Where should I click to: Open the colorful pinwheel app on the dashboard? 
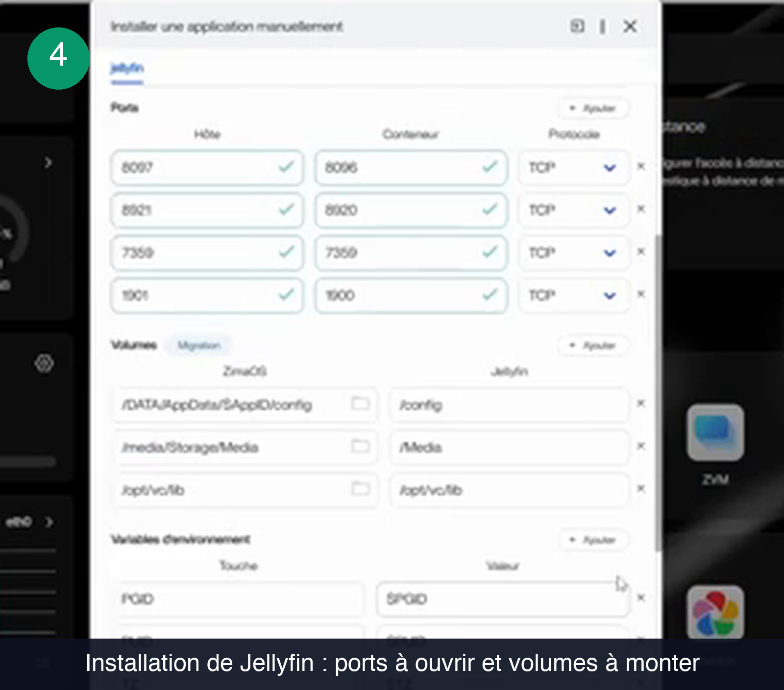[715, 613]
